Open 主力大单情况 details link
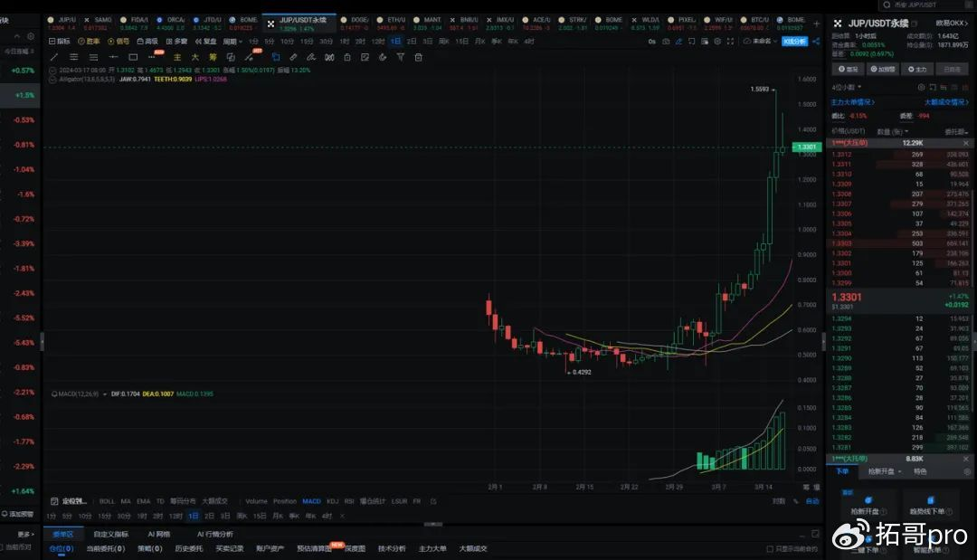 [x=852, y=102]
